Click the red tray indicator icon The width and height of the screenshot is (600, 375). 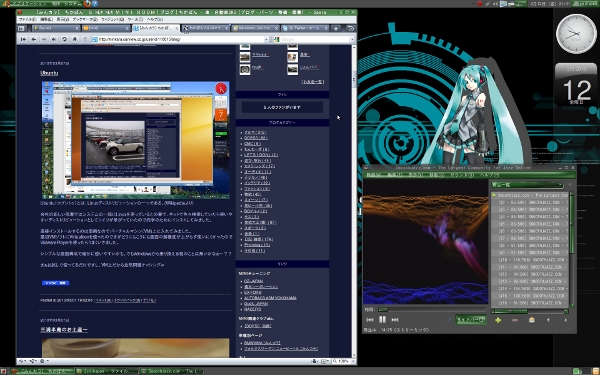(x=480, y=4)
